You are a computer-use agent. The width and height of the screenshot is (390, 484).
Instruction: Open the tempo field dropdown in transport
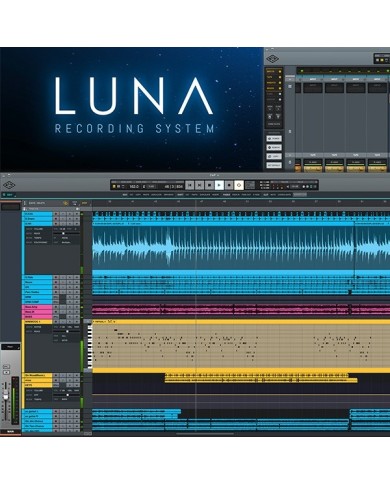click(134, 186)
